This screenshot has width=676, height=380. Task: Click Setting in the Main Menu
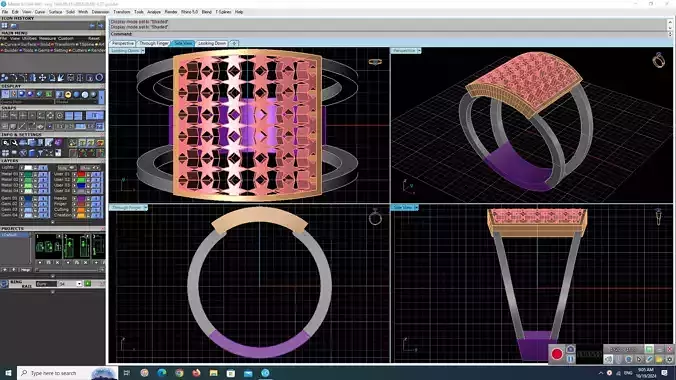pyautogui.click(x=59, y=50)
